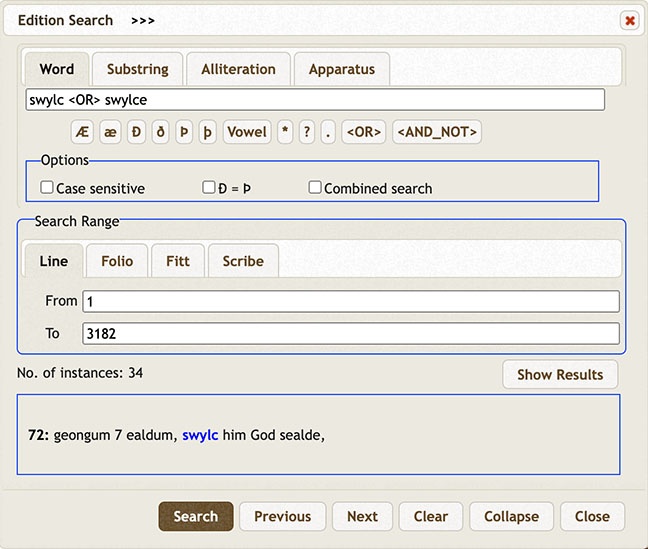Insert the capital Æ character

click(x=82, y=132)
